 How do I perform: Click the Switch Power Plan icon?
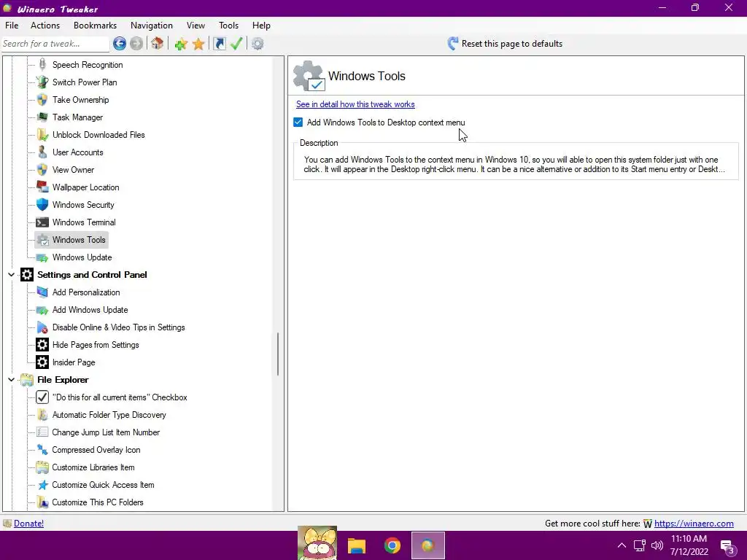pos(42,82)
